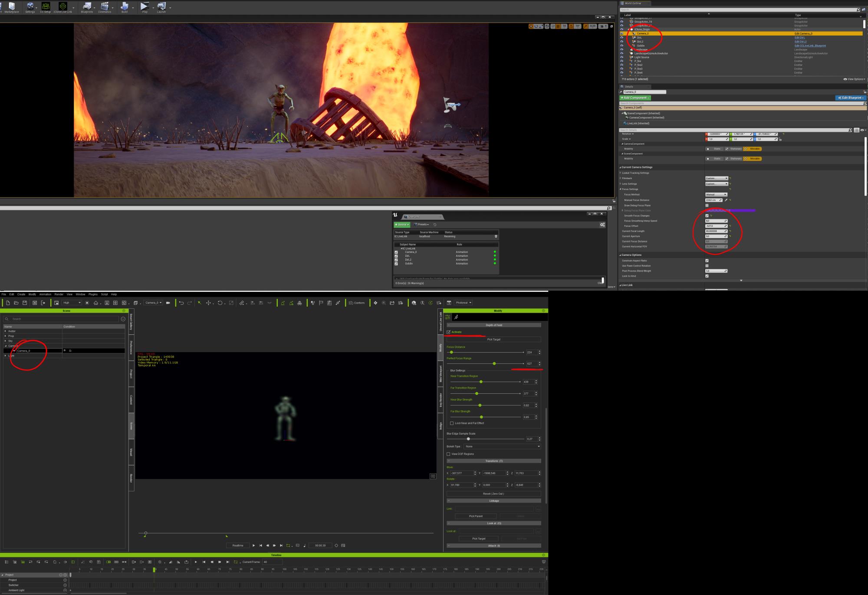This screenshot has height=595, width=868.
Task: Click Add Component button
Action: (635, 98)
